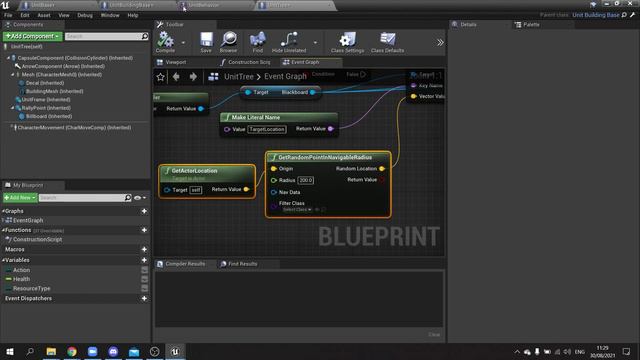Open the Debug menu
Screen dimensions: 640x360
[85, 15]
